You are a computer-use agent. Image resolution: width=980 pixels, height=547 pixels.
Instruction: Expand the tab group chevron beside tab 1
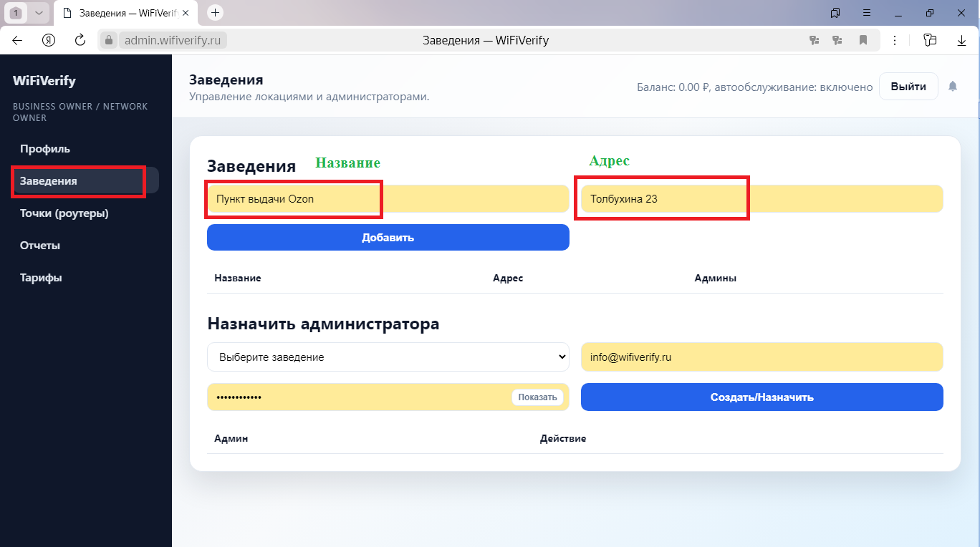click(39, 12)
